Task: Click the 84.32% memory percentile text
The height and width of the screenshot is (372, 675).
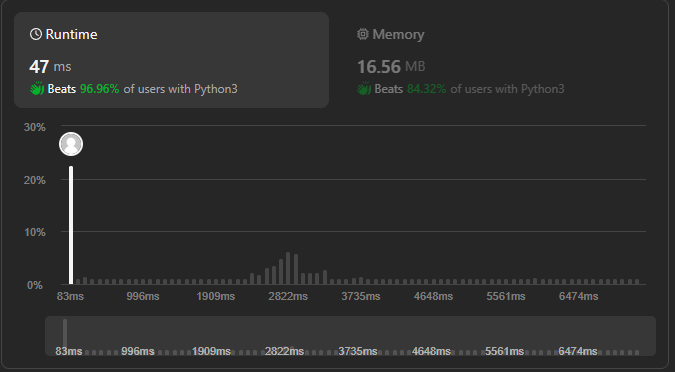Action: click(427, 89)
